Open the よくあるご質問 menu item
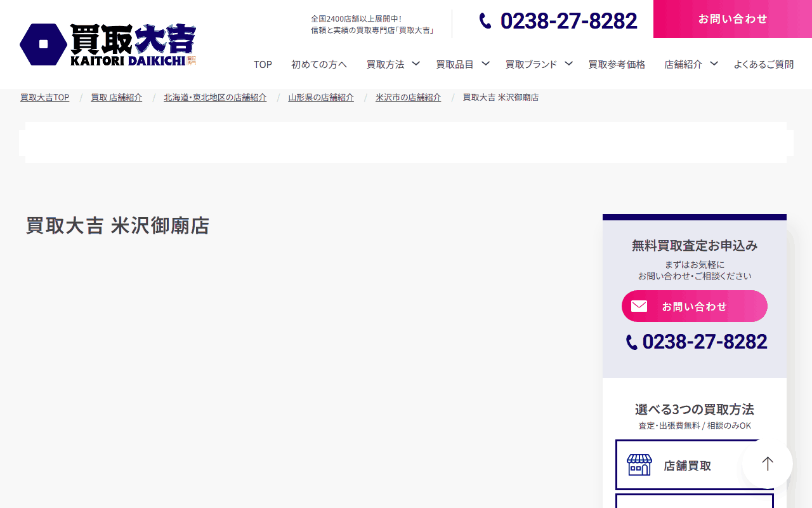The width and height of the screenshot is (812, 508). (763, 64)
